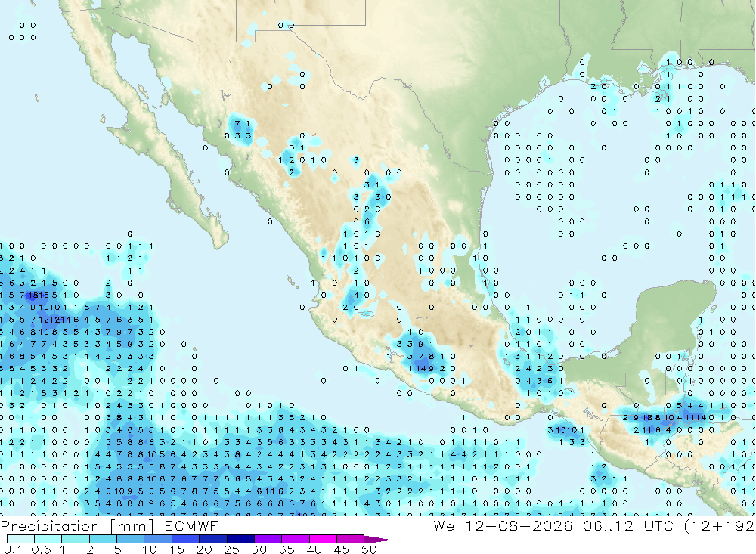Click the '0.5' legend tick label
The height and width of the screenshot is (554, 756).
41,549
